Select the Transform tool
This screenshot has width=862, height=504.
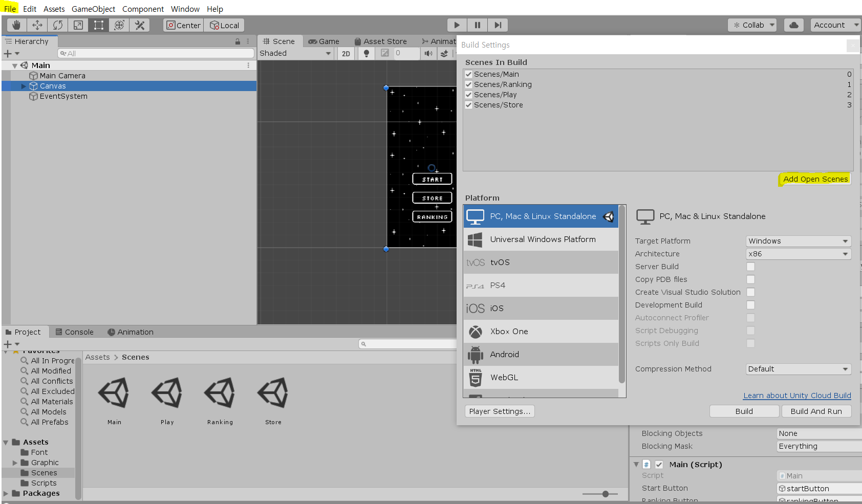tap(119, 25)
